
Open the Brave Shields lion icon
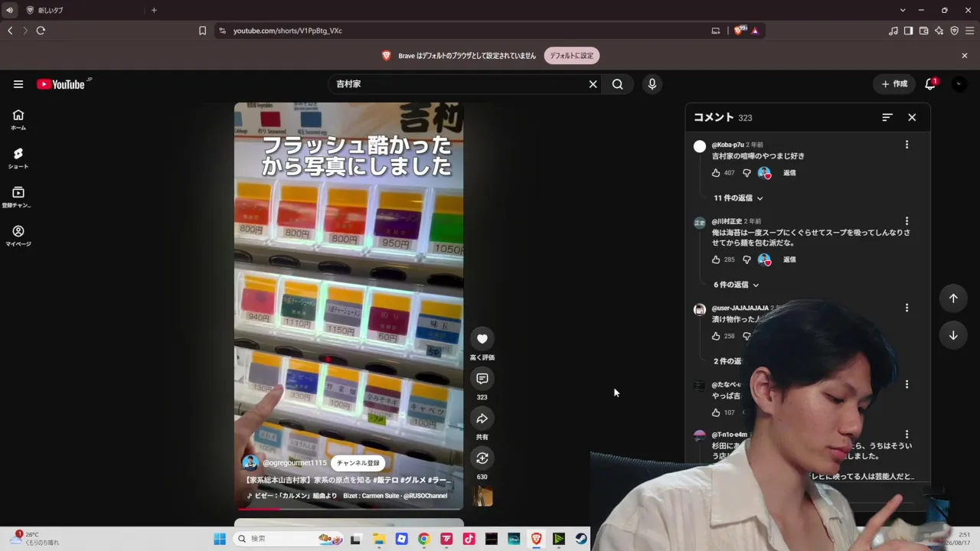(x=739, y=31)
